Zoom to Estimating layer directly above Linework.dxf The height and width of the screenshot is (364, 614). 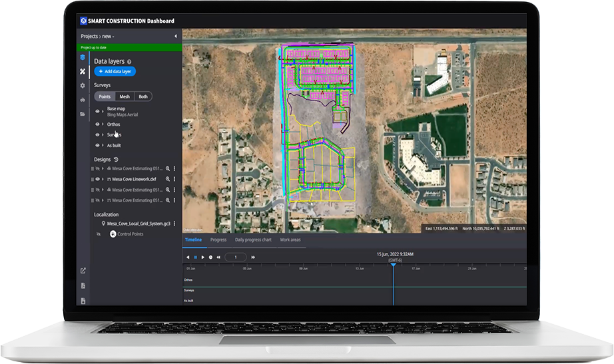[x=168, y=169]
